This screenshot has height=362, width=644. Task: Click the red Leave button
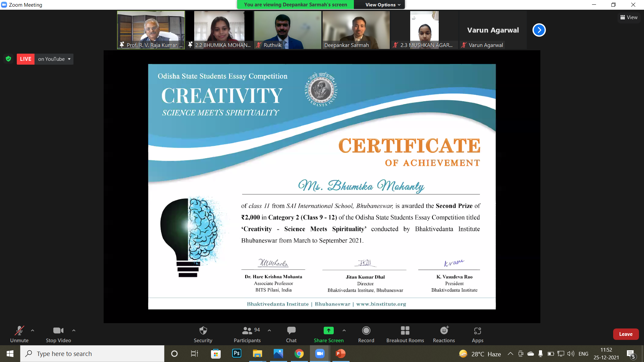(626, 334)
